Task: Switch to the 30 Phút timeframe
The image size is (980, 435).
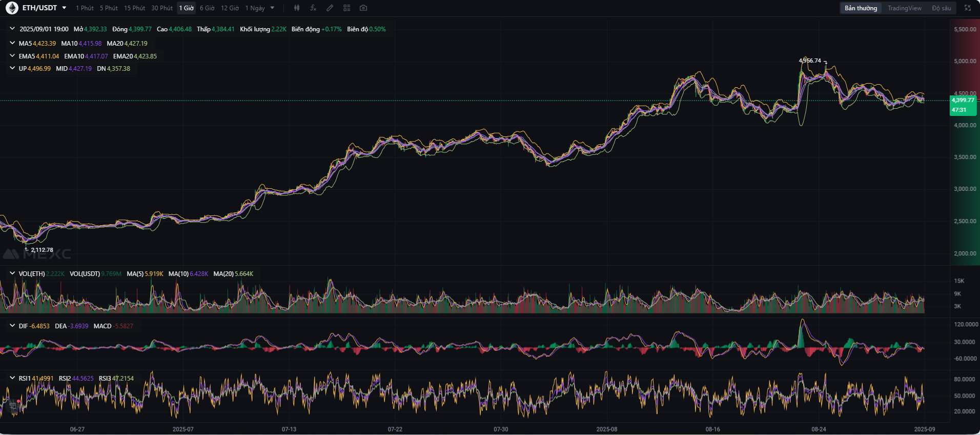Action: 162,8
